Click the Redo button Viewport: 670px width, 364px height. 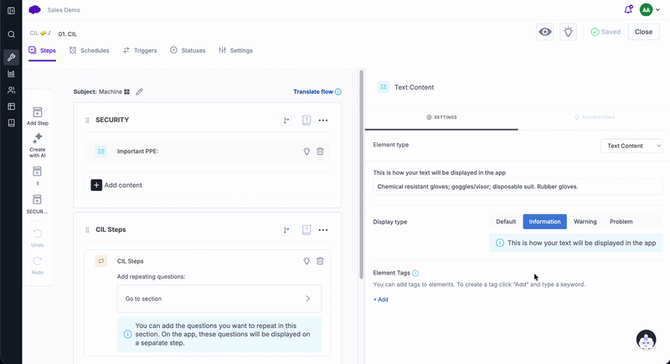pos(38,265)
